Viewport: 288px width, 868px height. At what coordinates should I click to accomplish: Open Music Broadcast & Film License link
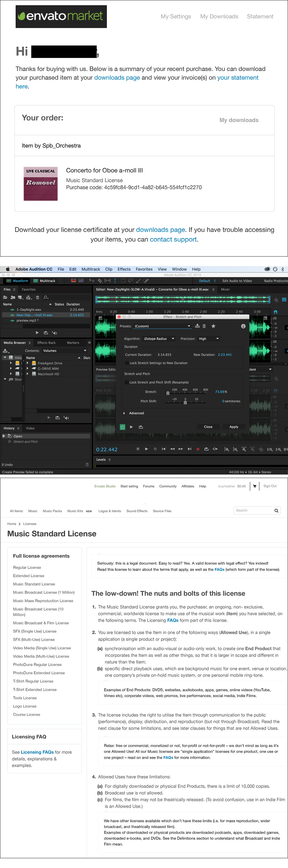coord(41,623)
